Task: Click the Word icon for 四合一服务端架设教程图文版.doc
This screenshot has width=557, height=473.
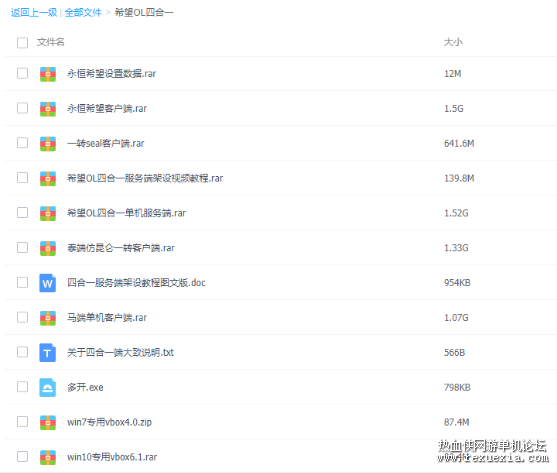Action: [48, 283]
